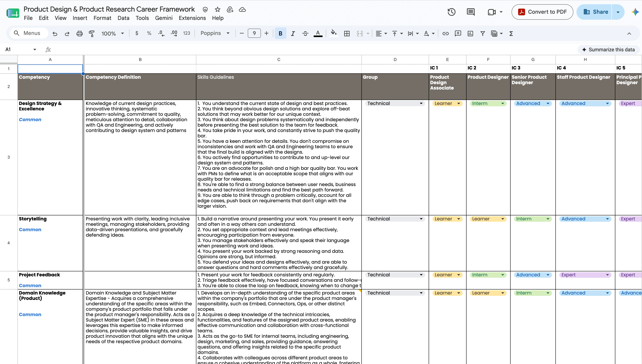Open the Format menu
The width and height of the screenshot is (642, 364).
(x=102, y=18)
